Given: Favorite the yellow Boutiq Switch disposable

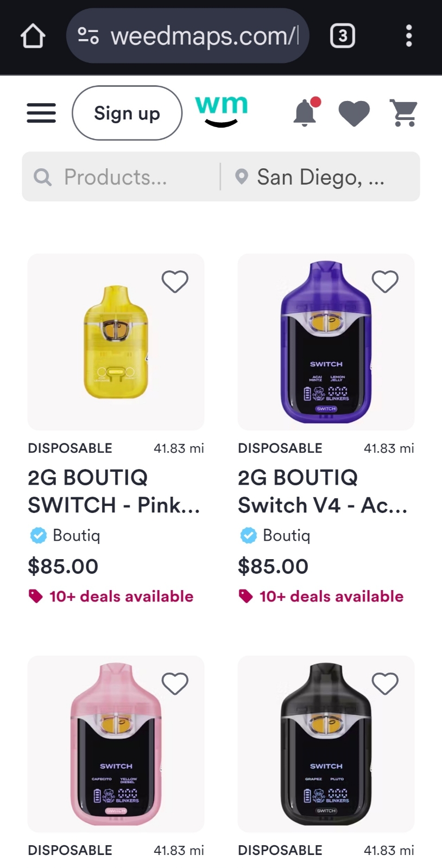Looking at the screenshot, I should click(175, 281).
